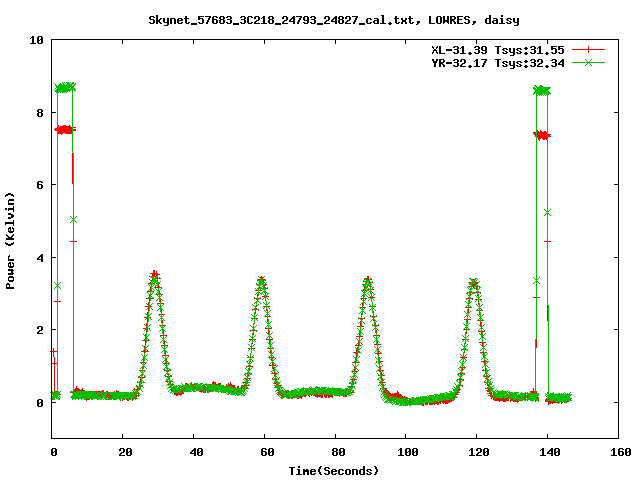
Task: Click the 10 tick label on y-axis
Action: coord(37,41)
